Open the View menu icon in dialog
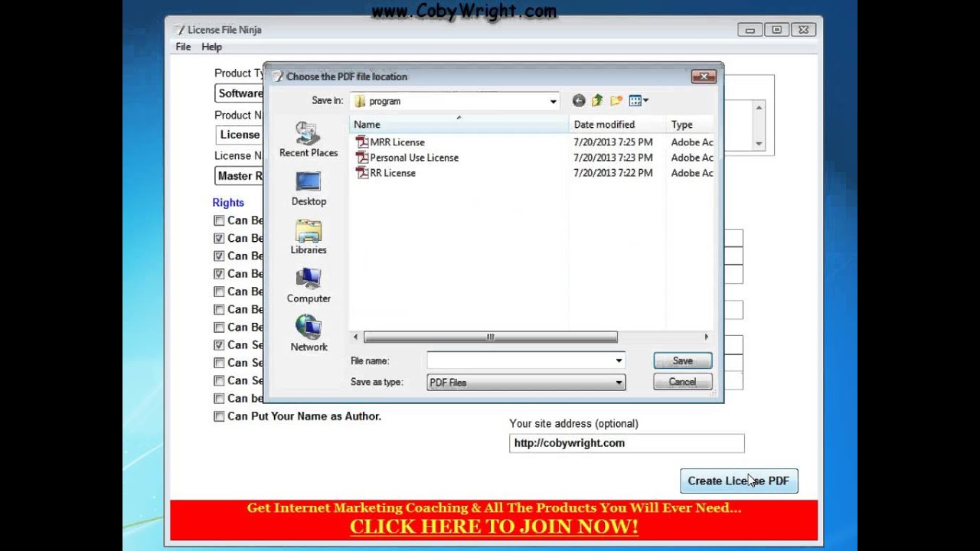The height and width of the screenshot is (551, 980). click(x=635, y=100)
